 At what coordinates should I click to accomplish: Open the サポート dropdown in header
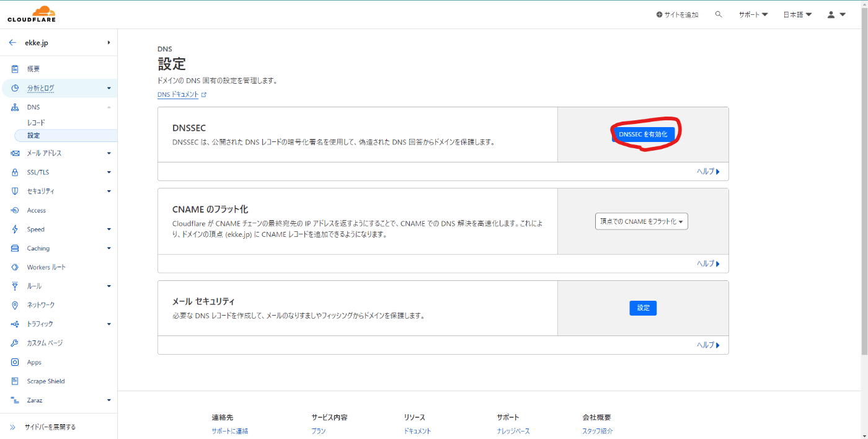[x=753, y=14]
